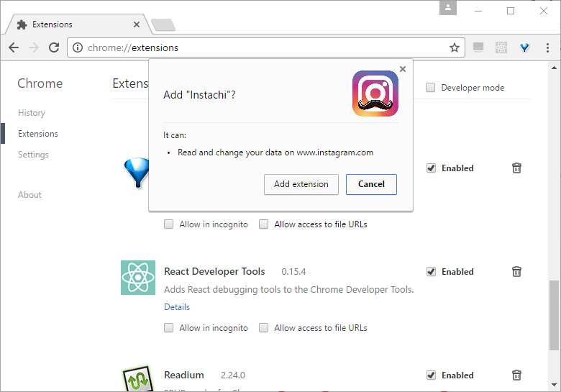Click the Readium extension title
Image resolution: width=561 pixels, height=392 pixels.
click(184, 375)
